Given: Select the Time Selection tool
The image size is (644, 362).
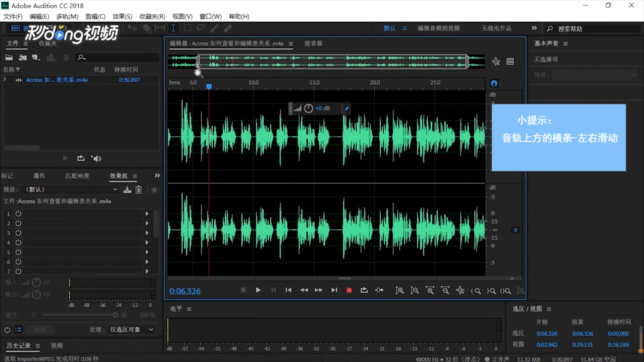Looking at the screenshot, I should point(173,28).
